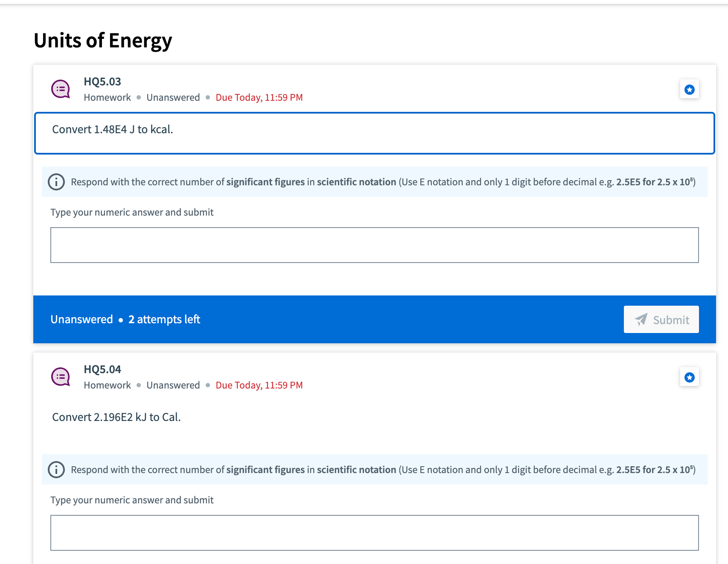Click the purple speech bubble beside HQ5.03 title
Image resolution: width=728 pixels, height=564 pixels.
60,88
